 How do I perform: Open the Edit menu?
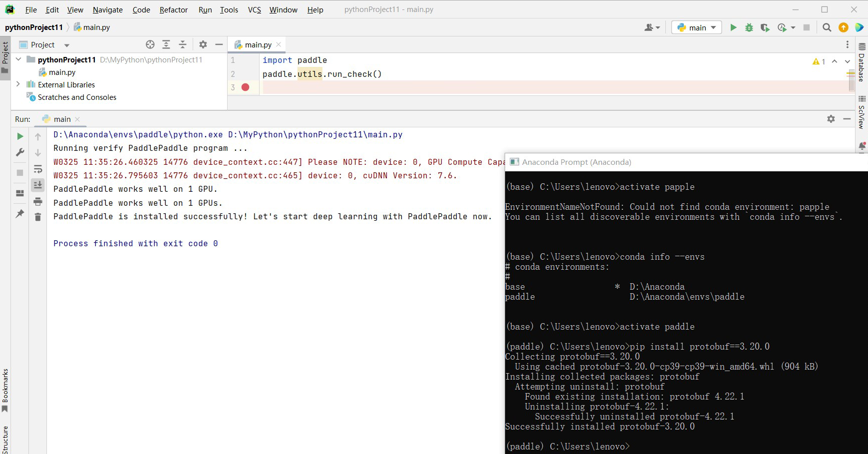[x=52, y=9]
